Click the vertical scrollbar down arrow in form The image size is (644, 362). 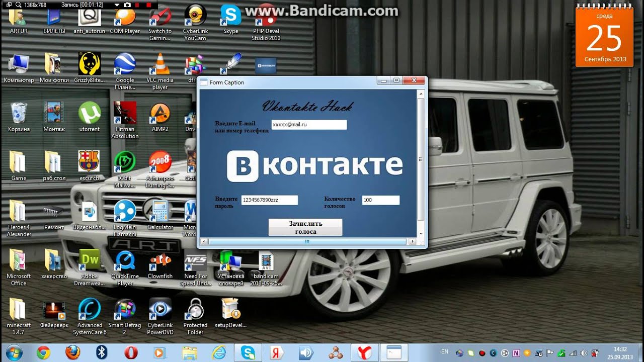pyautogui.click(x=421, y=233)
